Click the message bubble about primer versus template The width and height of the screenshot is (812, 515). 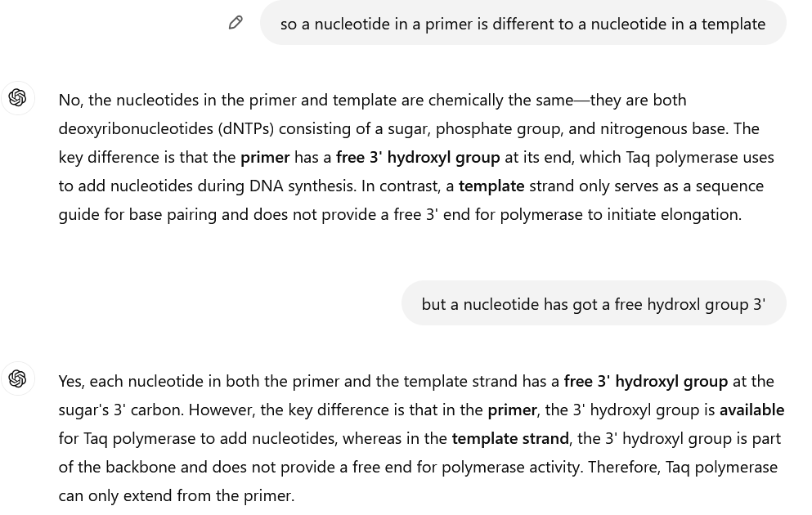click(523, 23)
